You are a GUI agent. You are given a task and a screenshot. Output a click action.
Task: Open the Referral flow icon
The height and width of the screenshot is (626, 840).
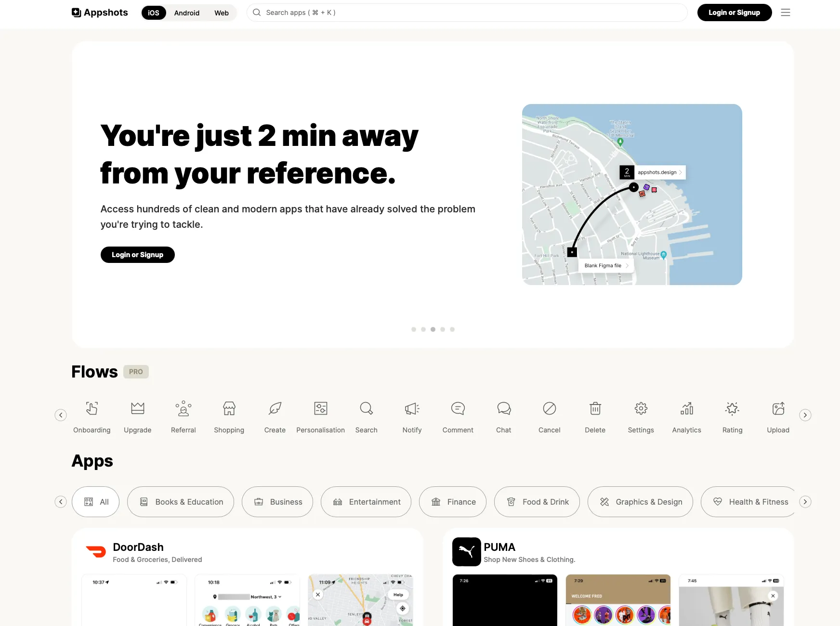click(184, 408)
